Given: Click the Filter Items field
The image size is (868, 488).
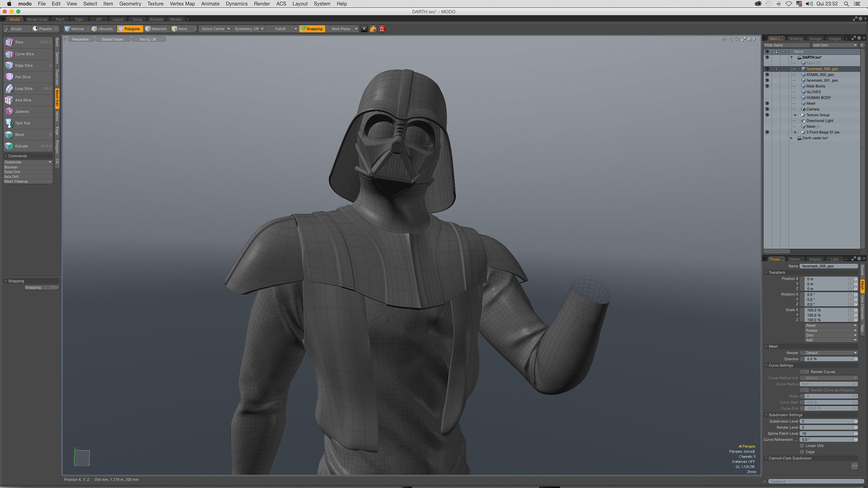Looking at the screenshot, I should 787,45.
